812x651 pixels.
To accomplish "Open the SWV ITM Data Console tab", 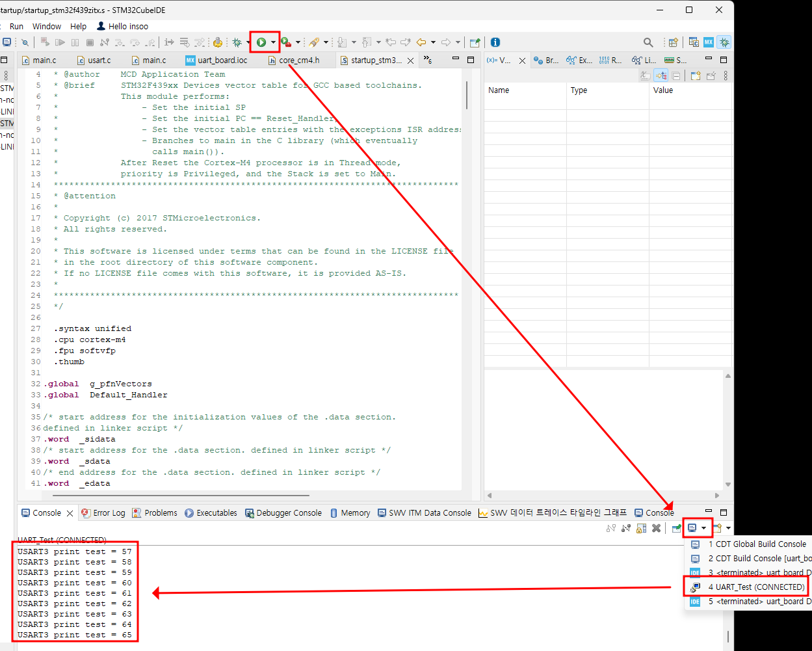I will [x=425, y=513].
